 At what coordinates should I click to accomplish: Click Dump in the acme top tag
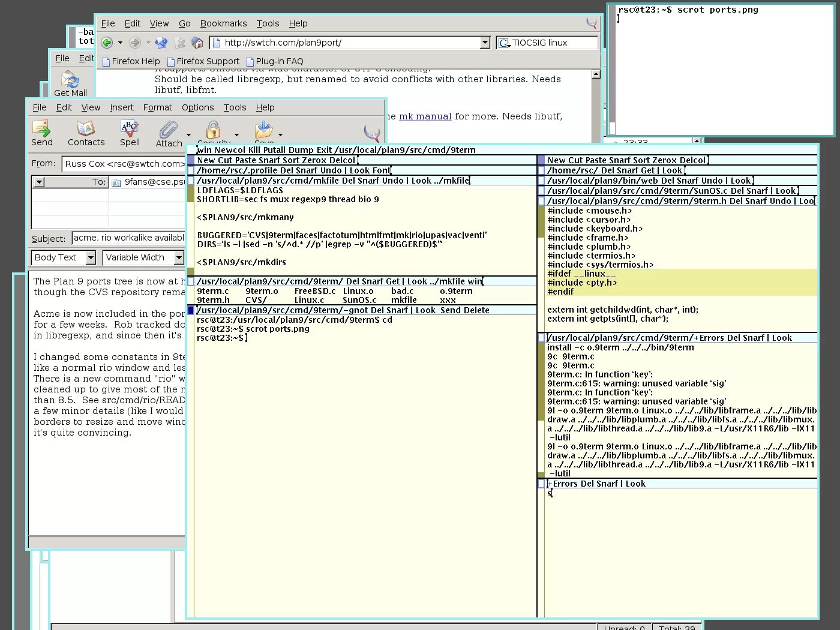tap(301, 150)
